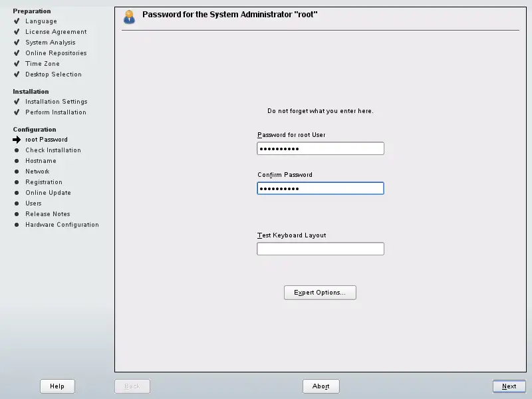532x399 pixels.
Task: Select Check Installation step
Action: click(x=53, y=150)
